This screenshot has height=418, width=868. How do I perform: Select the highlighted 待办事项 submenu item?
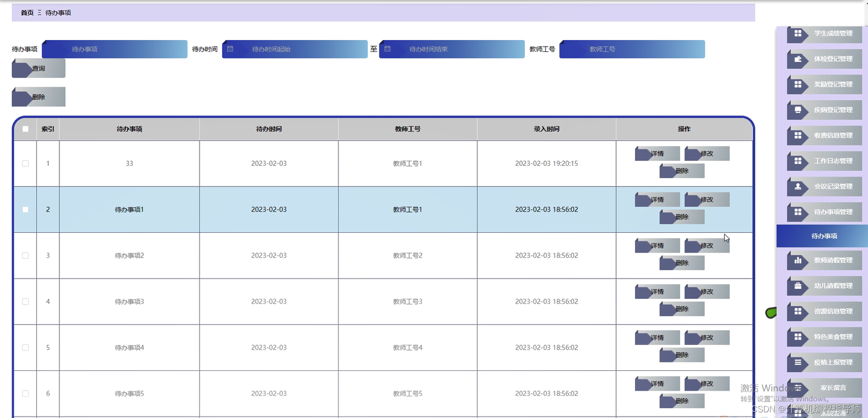(822, 236)
